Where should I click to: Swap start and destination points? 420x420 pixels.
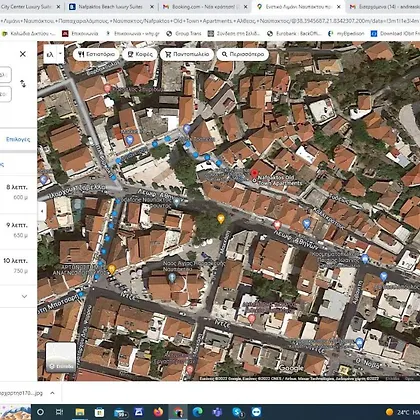coord(23,84)
